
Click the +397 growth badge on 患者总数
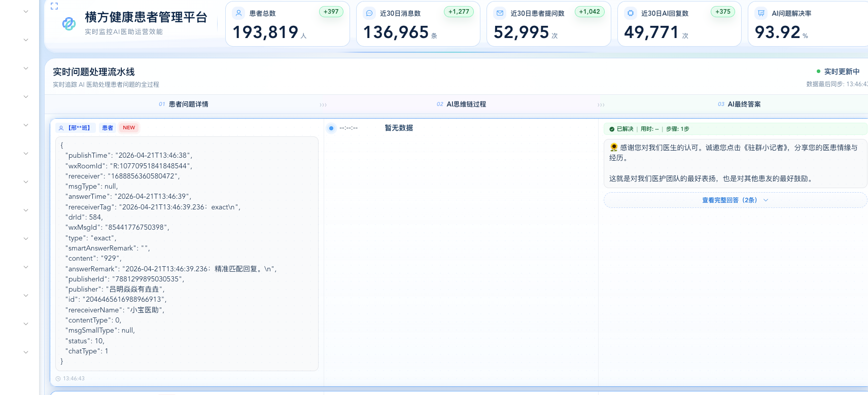tap(331, 12)
